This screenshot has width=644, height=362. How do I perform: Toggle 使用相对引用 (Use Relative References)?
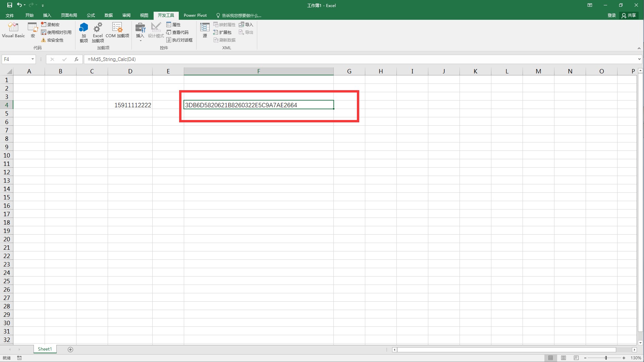pyautogui.click(x=56, y=32)
